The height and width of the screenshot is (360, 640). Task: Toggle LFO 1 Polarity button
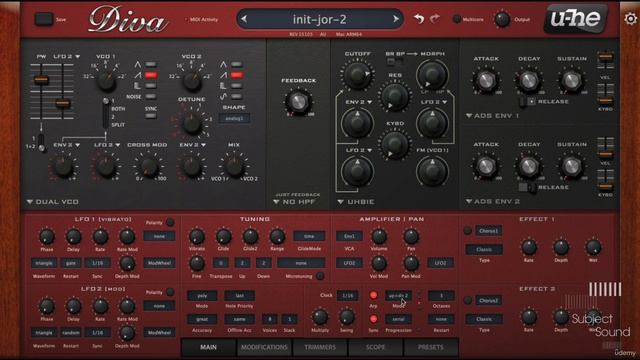coord(170,222)
